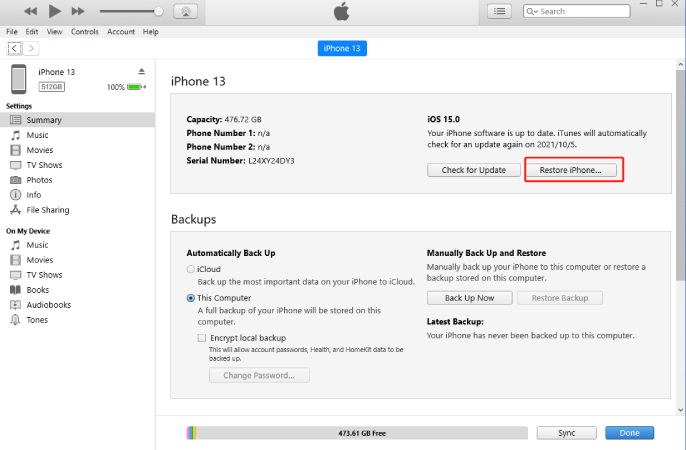Go back with the left navigation arrow
The height and width of the screenshot is (450, 686).
click(14, 48)
